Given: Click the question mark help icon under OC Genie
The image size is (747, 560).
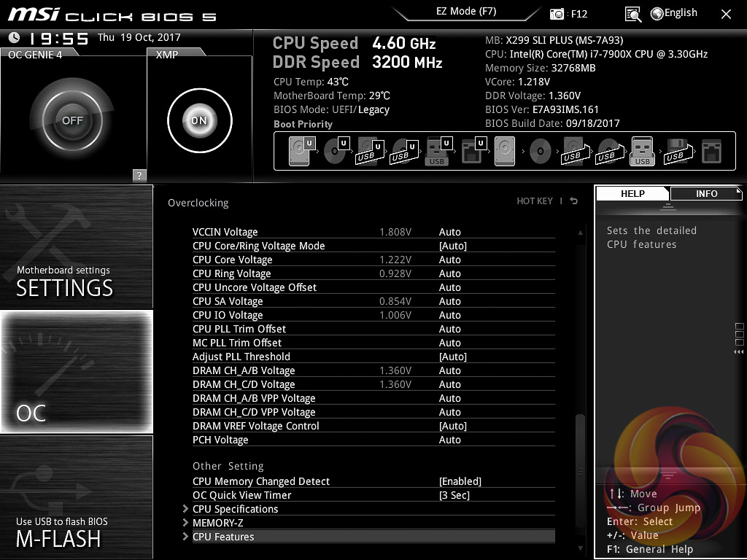Looking at the screenshot, I should click(139, 175).
